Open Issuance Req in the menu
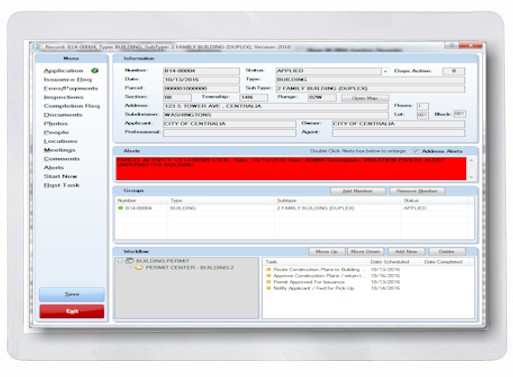The image size is (513, 377). [x=68, y=80]
